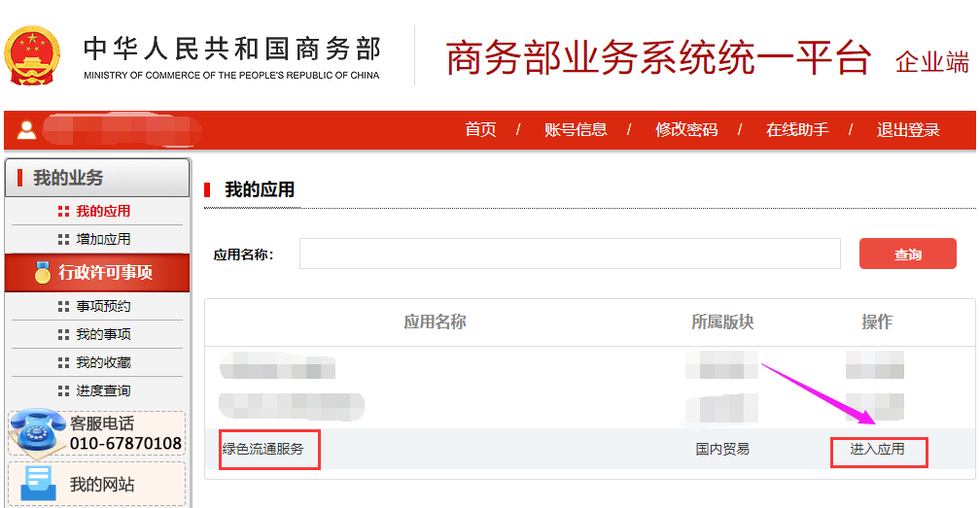Viewport: 980px width, 508px height.
Task: Click the customer service number 010-67870108
Action: [125, 444]
